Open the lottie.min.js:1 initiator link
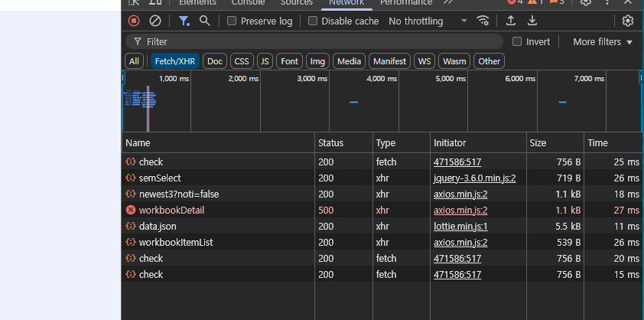644x320 pixels. click(x=460, y=227)
